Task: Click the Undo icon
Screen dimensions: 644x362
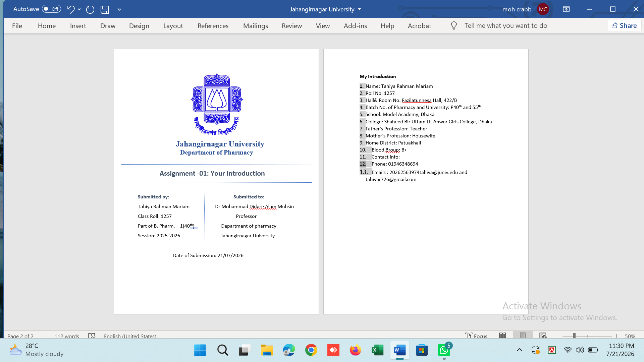Action: (70, 9)
